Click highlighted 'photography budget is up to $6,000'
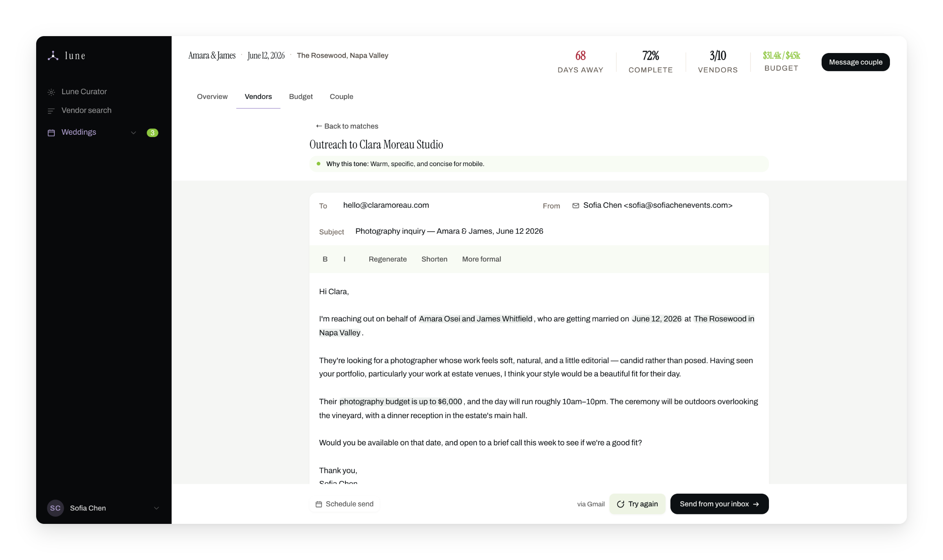Image resolution: width=943 pixels, height=560 pixels. pos(400,402)
